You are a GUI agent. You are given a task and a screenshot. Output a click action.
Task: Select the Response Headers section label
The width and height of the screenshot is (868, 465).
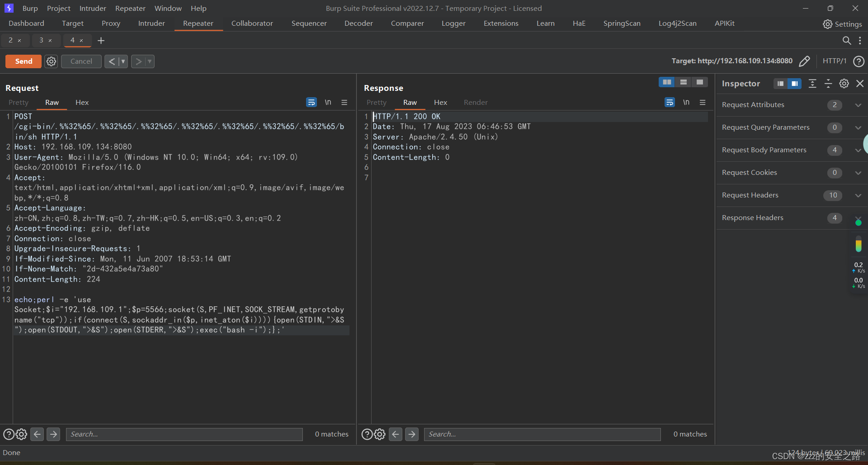[x=752, y=218]
